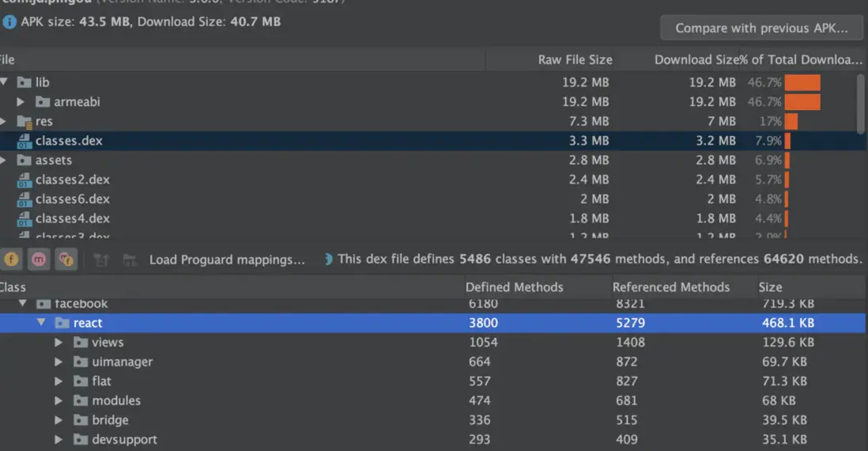Click Compare with previous APK button

coord(761,28)
